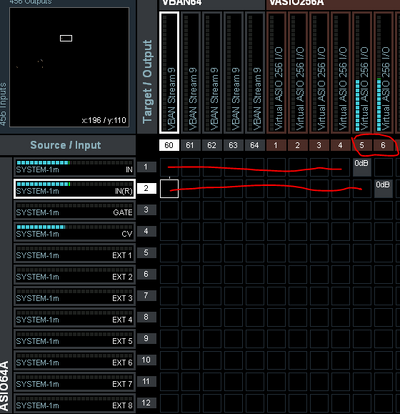This screenshot has height=414, width=400.
Task: Click the matrix overview minimap viewport rectangle
Action: click(66, 38)
